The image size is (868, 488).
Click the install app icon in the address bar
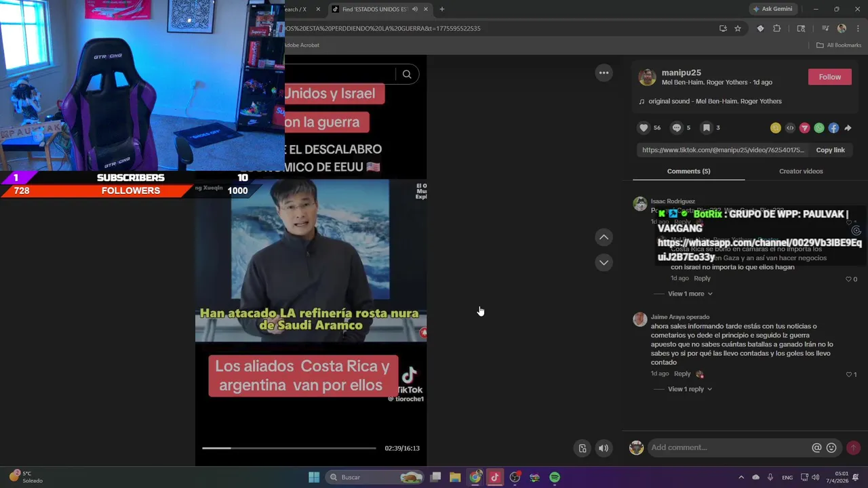pos(723,28)
